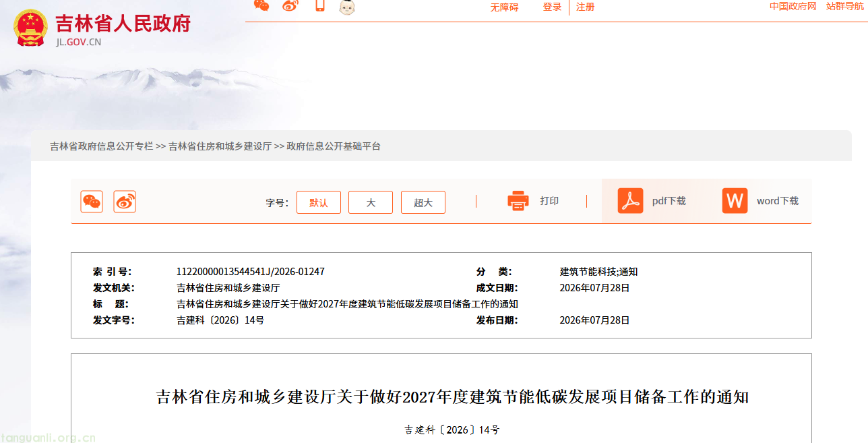Share via Weibo icon in article toolbar
Screen dimensions: 868x443
125,202
